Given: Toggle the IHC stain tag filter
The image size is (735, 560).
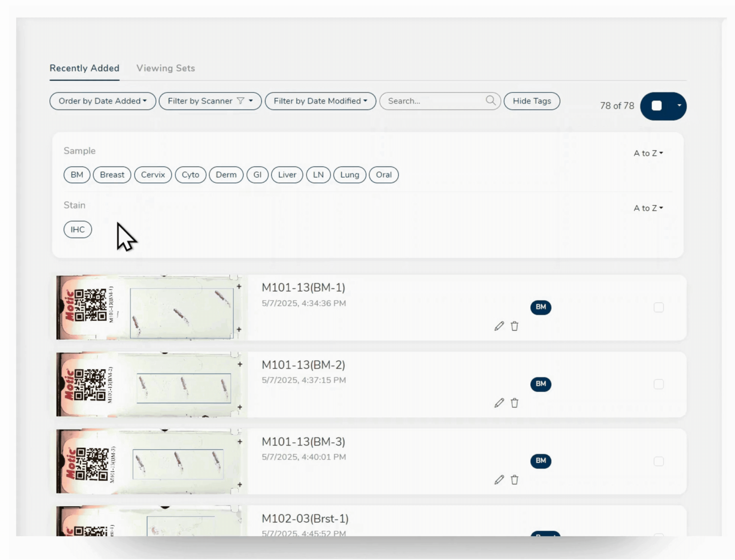Looking at the screenshot, I should (x=77, y=229).
